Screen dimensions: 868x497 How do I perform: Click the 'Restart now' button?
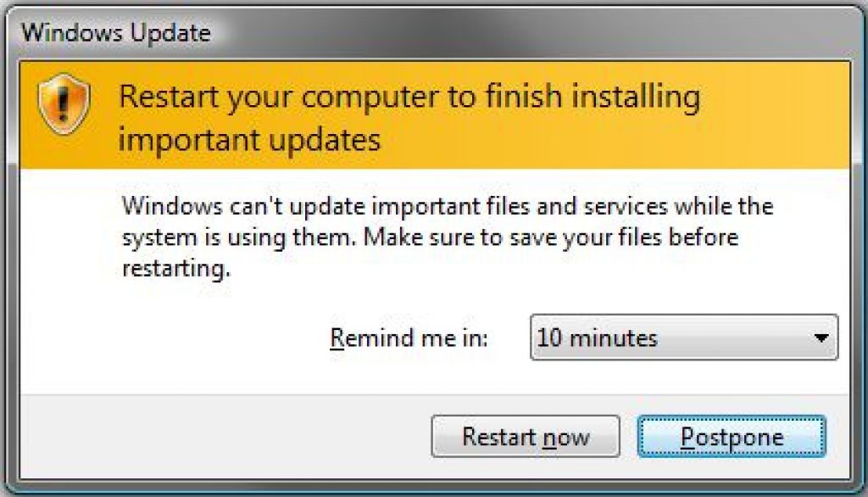(x=525, y=438)
